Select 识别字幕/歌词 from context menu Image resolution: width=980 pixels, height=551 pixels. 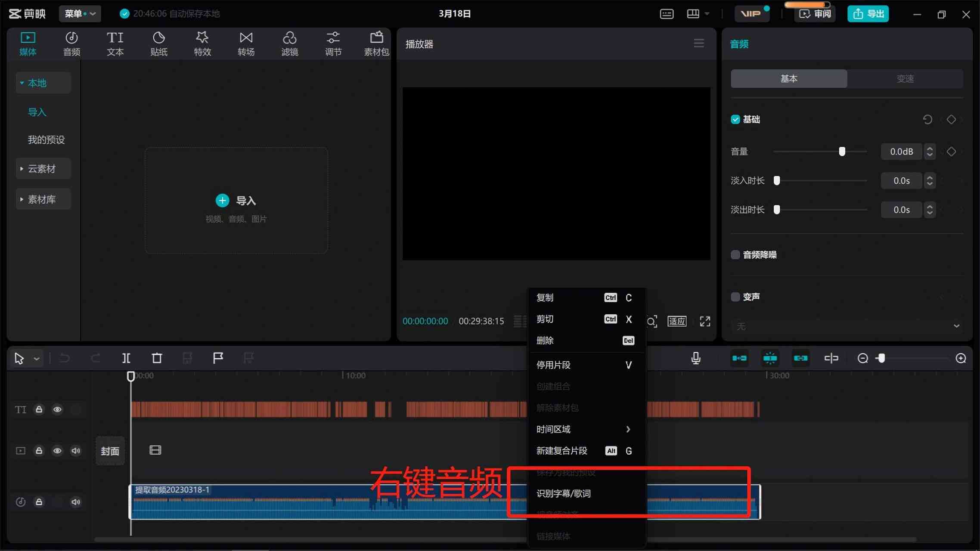[x=564, y=493]
